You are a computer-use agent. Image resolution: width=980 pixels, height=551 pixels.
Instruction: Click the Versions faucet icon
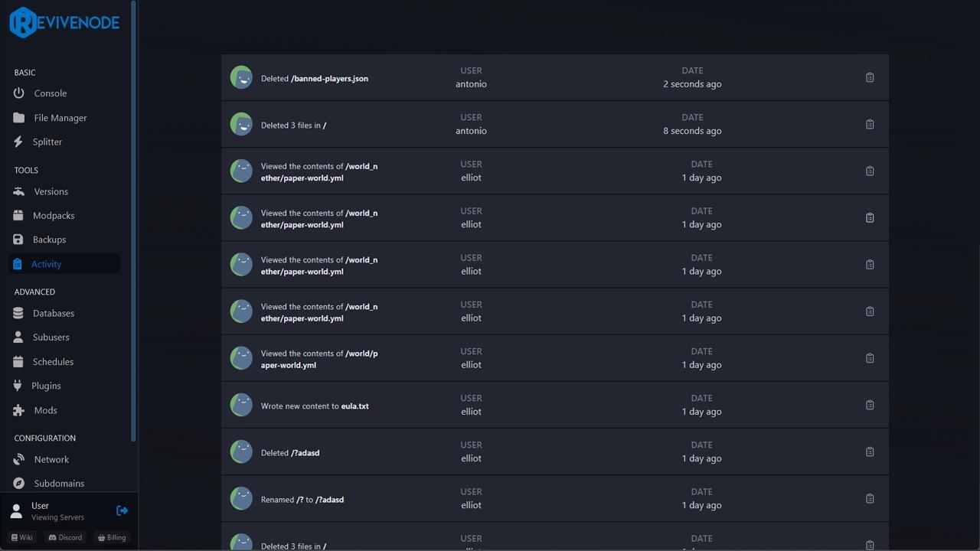pyautogui.click(x=18, y=191)
